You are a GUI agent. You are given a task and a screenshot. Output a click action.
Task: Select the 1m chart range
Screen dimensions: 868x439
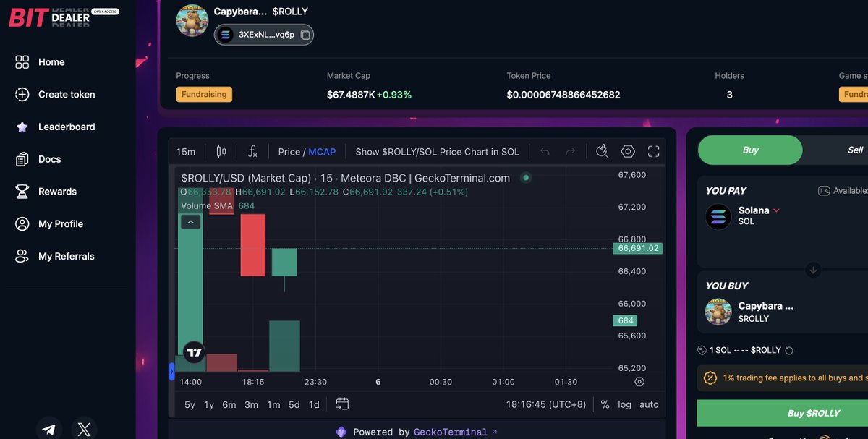[273, 404]
